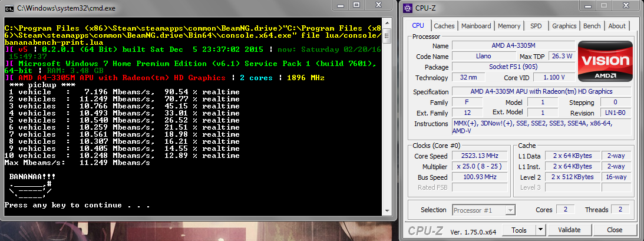Maximize the cmd.exe window
The image size is (644, 241).
[356, 5]
